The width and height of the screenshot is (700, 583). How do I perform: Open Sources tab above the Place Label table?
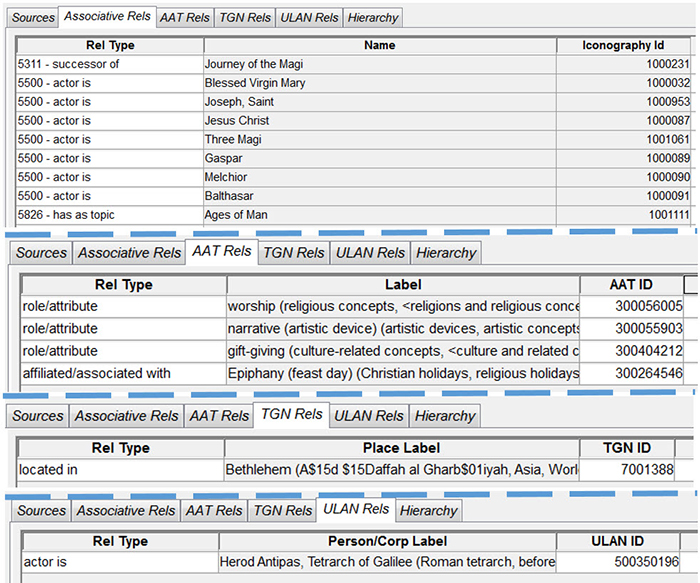click(x=38, y=416)
